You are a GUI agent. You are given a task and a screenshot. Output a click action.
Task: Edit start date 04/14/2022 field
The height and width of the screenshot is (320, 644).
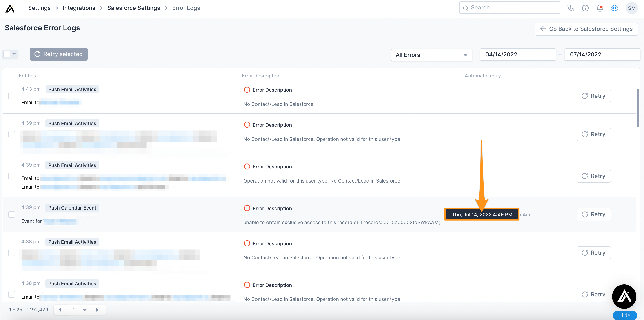click(518, 54)
